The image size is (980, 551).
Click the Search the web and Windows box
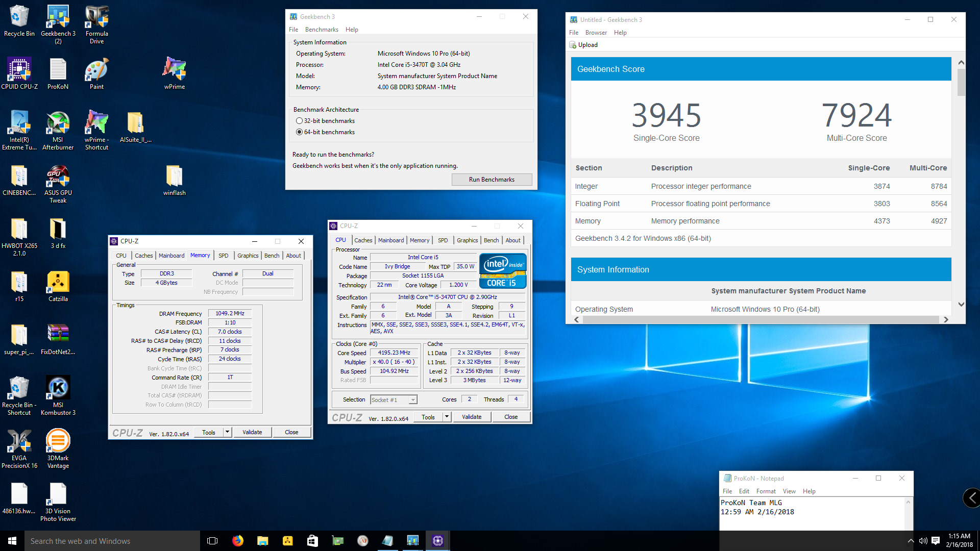tap(112, 541)
